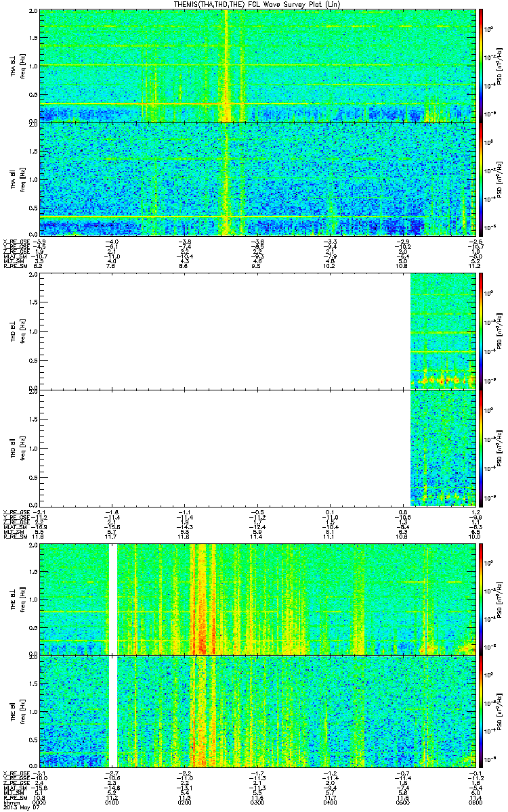Viewport: 508px width, 812px height.
Task: Click the PSD color bar beside THD BL
Action: click(x=482, y=331)
